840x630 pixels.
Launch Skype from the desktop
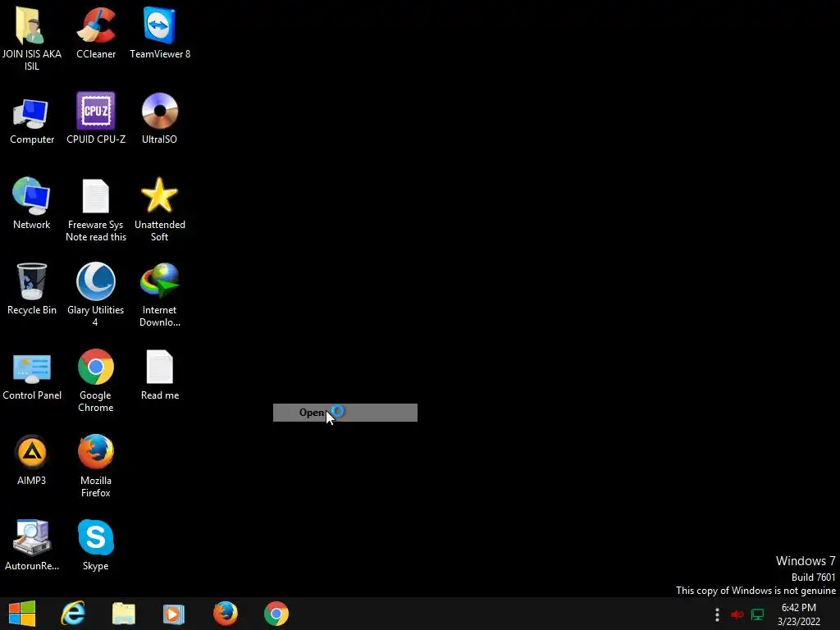[96, 546]
